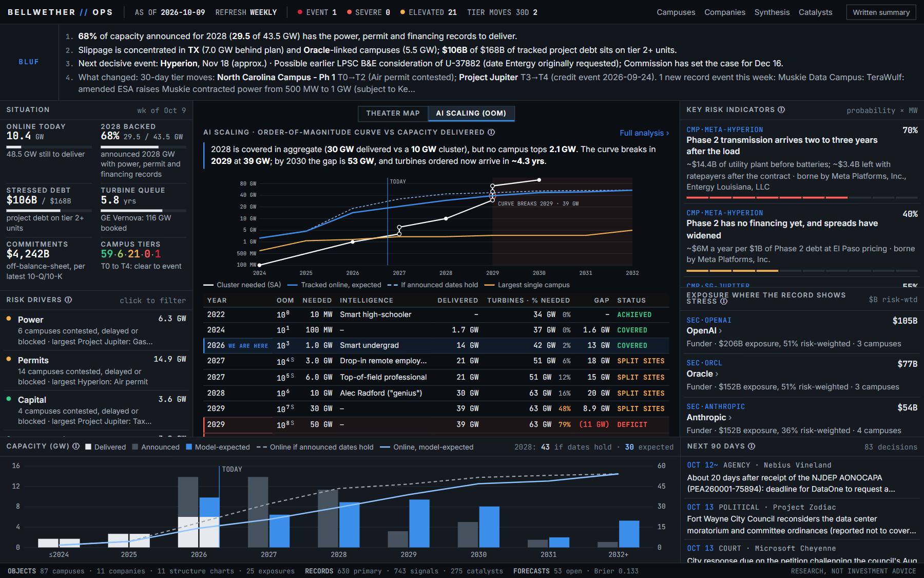Toggle Delivered legend swatch in capacity chart
The width and height of the screenshot is (924, 578).
(88, 447)
